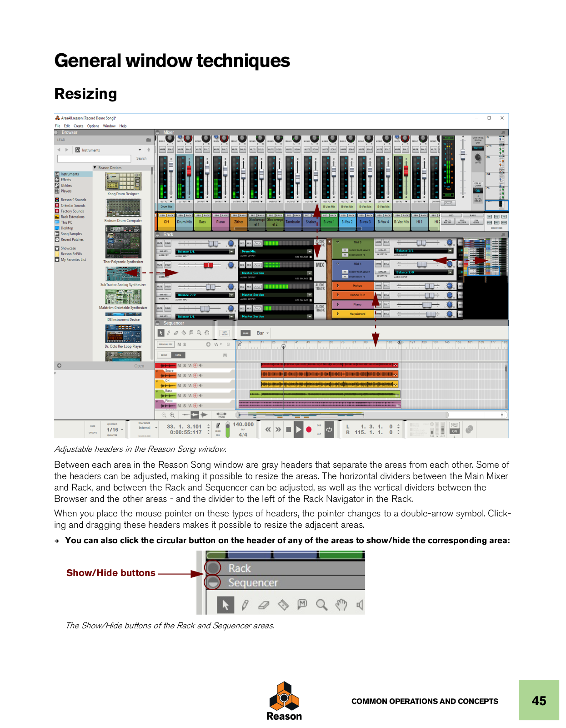Click the Bypass button on Mid 3

[x=382, y=250]
